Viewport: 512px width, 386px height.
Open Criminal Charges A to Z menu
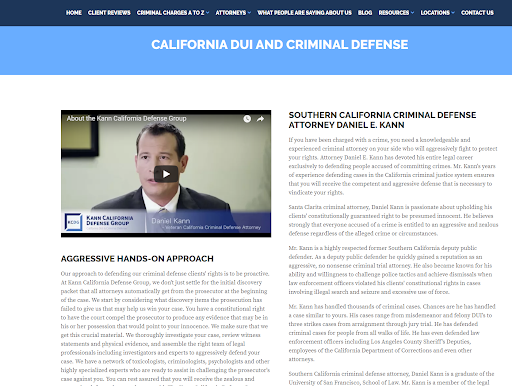(170, 13)
